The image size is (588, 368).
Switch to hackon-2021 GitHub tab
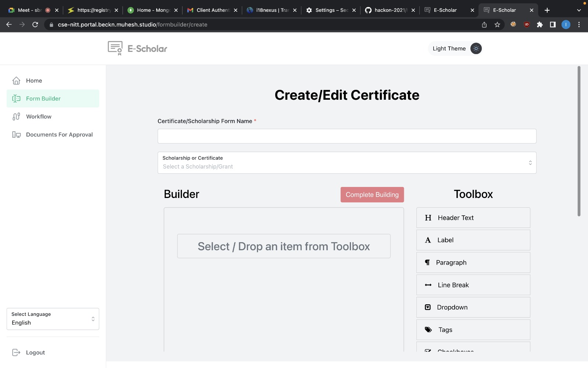[x=391, y=10]
